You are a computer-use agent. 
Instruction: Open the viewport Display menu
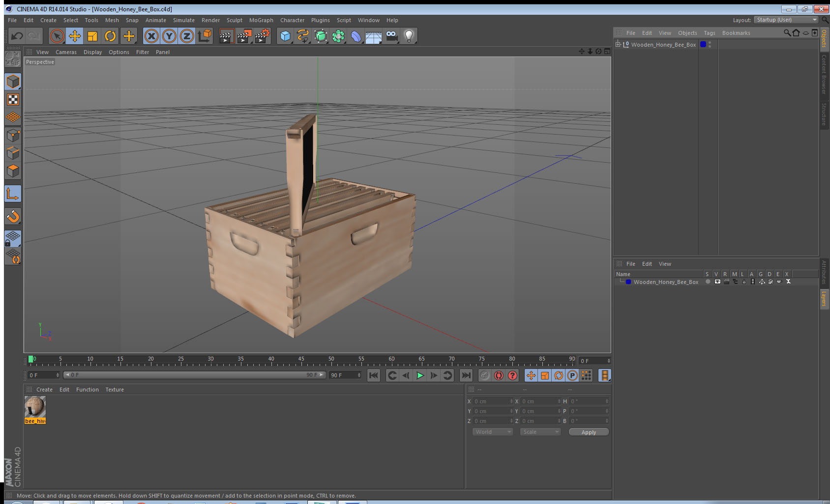click(x=92, y=52)
